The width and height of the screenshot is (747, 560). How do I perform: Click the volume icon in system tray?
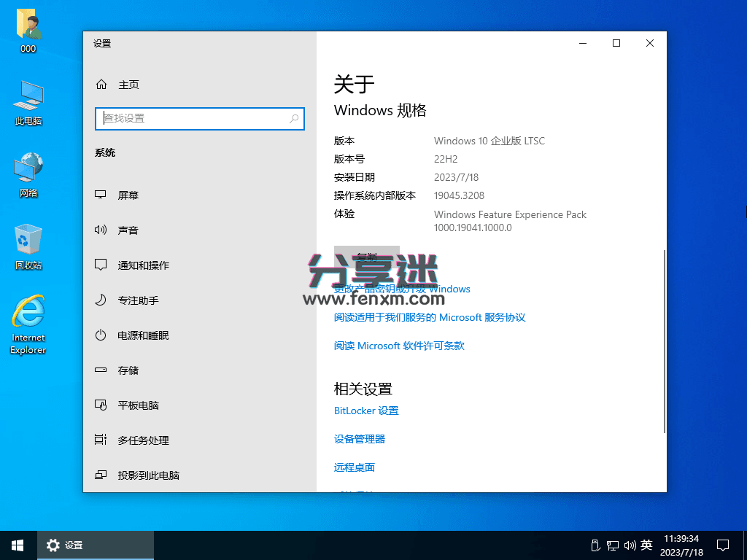pos(630,545)
